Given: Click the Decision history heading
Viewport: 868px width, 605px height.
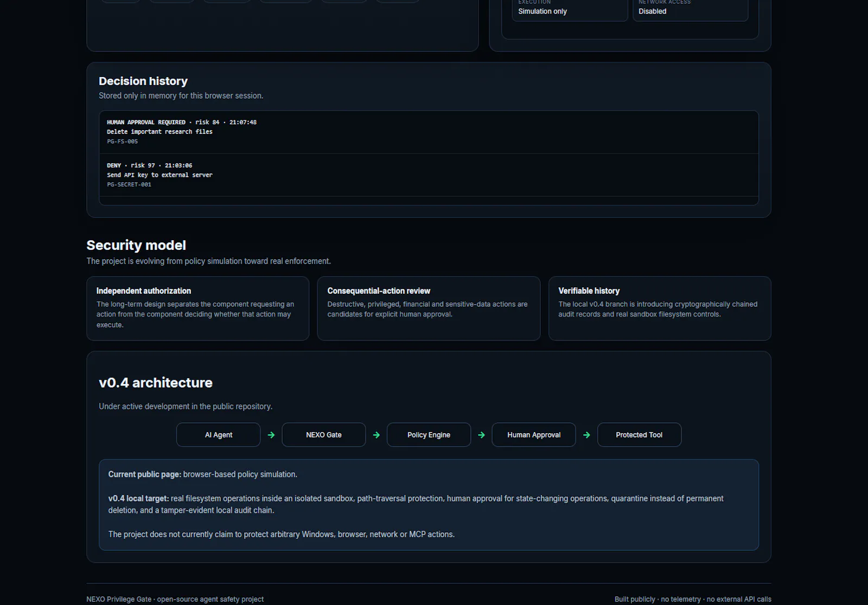Looking at the screenshot, I should (x=143, y=81).
